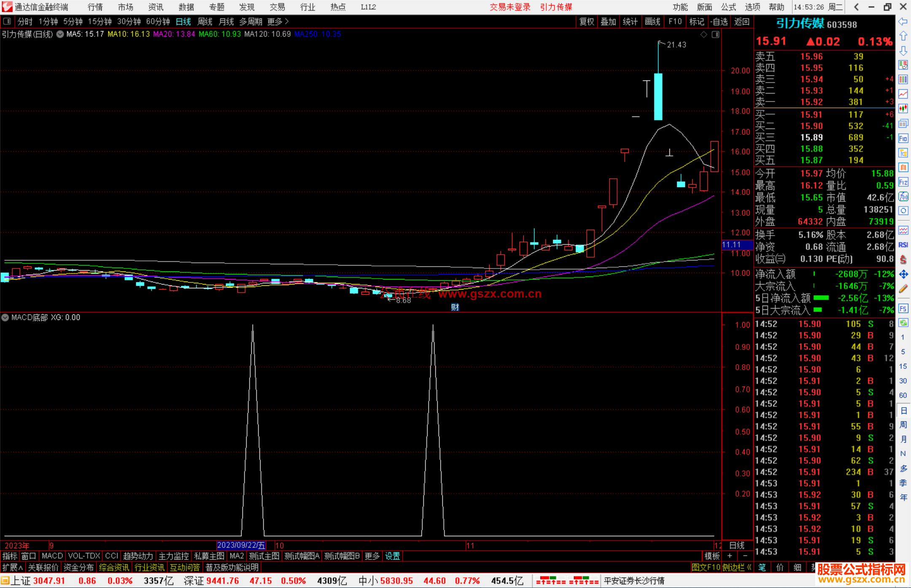Select the MACD indicator tab
This screenshot has width=911, height=588.
[x=52, y=556]
